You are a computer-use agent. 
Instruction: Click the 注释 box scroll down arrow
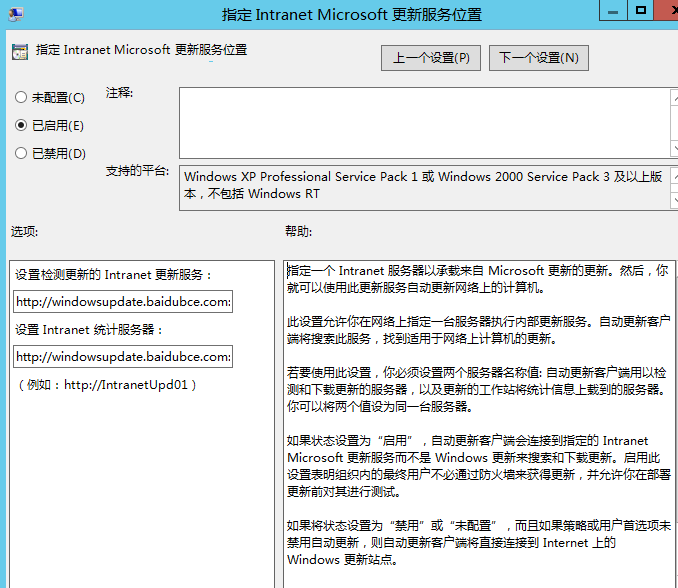(675, 148)
